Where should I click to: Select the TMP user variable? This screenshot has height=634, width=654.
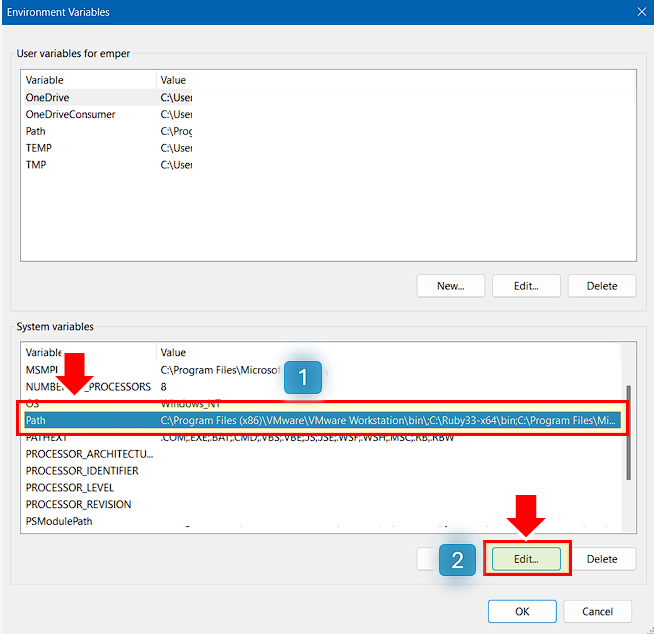328,164
